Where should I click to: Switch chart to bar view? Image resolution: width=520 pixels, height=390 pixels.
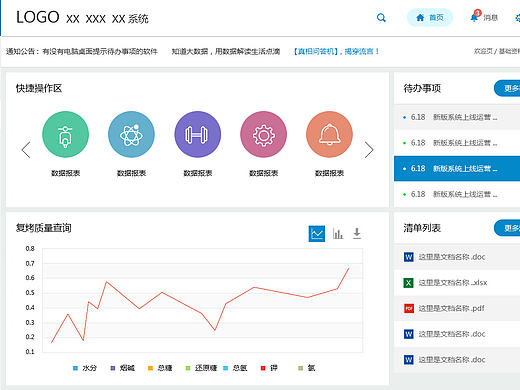click(x=338, y=234)
